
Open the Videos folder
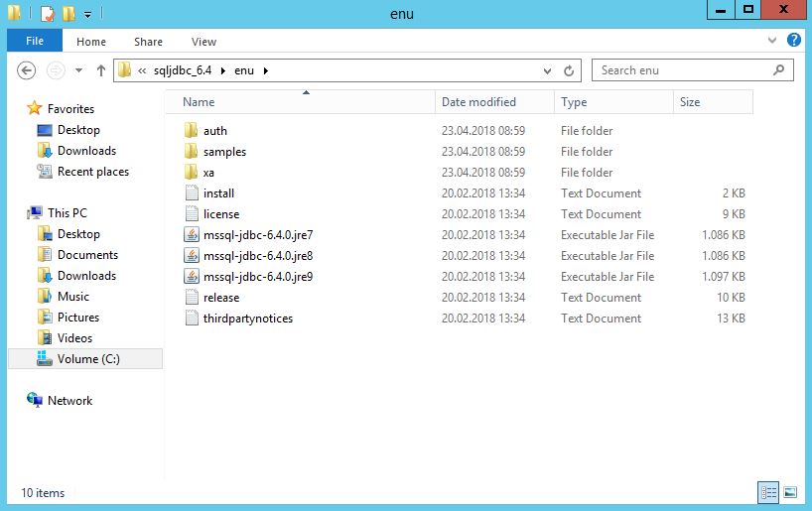[x=74, y=338]
